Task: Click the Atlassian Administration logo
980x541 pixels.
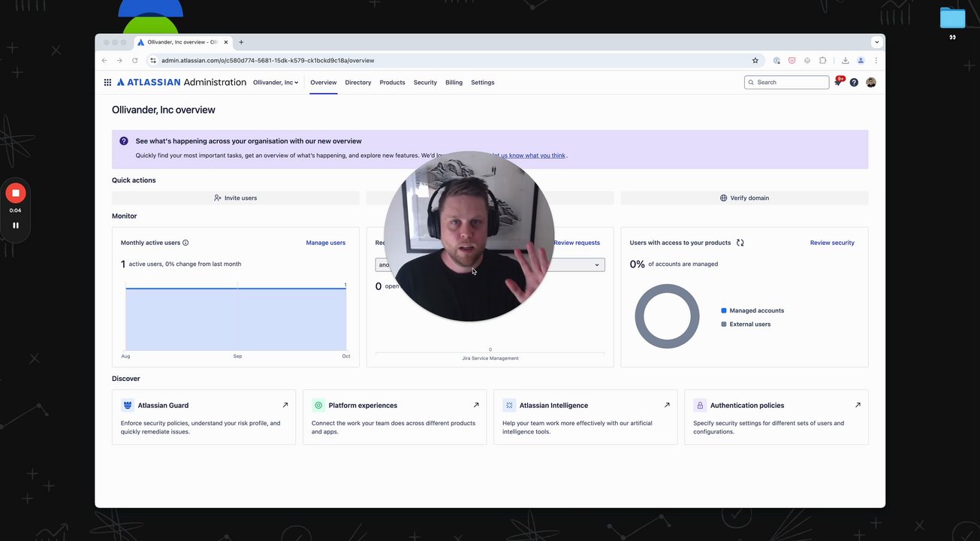Action: tap(181, 83)
